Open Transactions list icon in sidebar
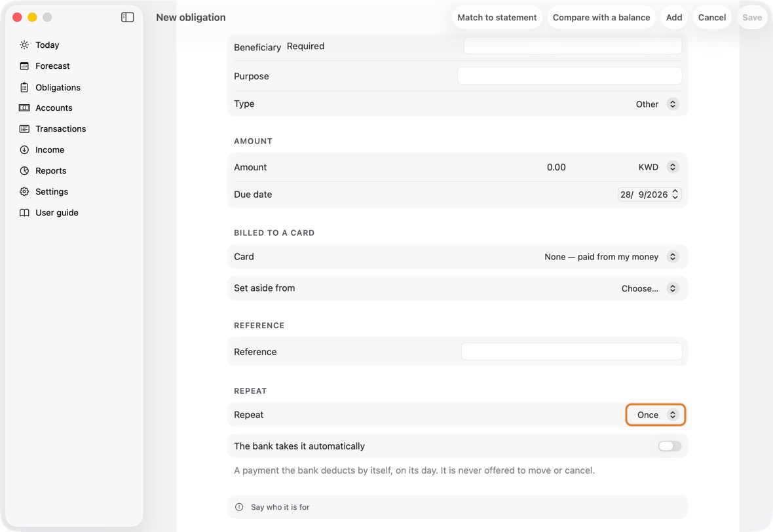773x532 pixels. [24, 128]
